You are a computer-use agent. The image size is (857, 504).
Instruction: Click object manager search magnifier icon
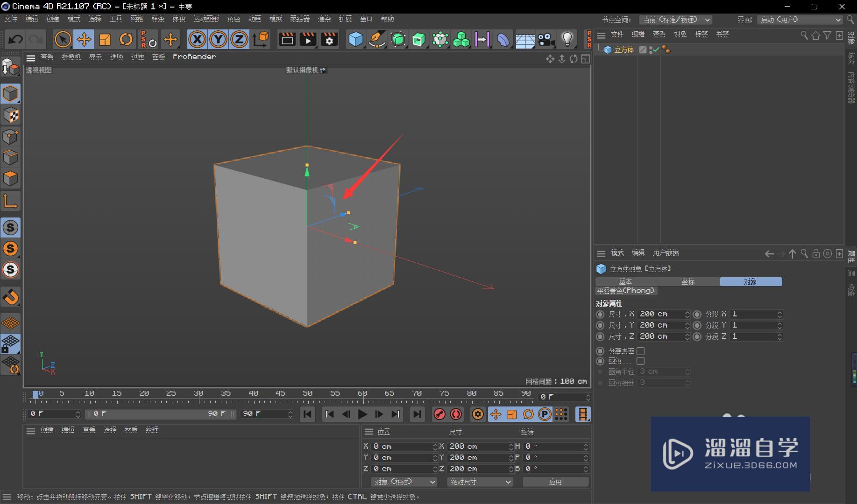coord(804,35)
